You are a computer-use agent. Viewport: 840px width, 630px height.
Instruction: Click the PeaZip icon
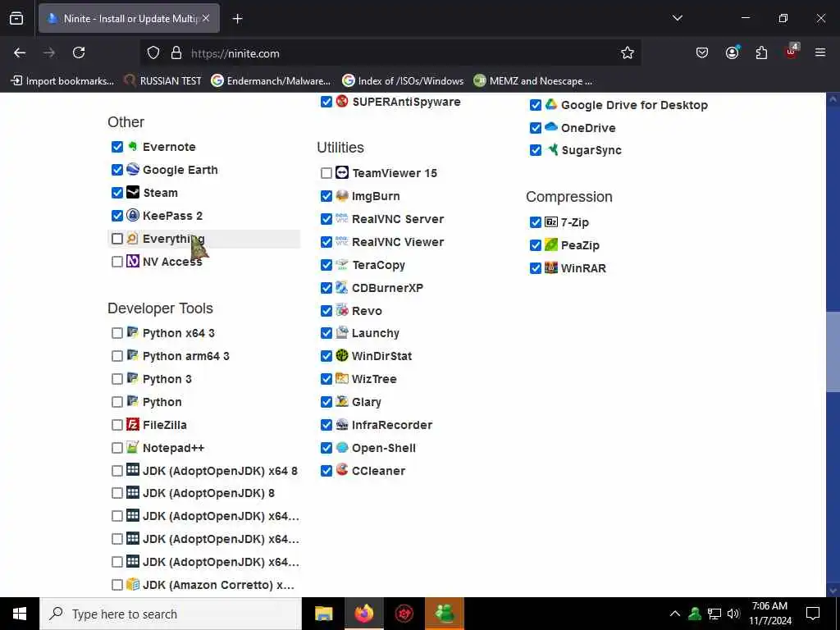pyautogui.click(x=551, y=244)
